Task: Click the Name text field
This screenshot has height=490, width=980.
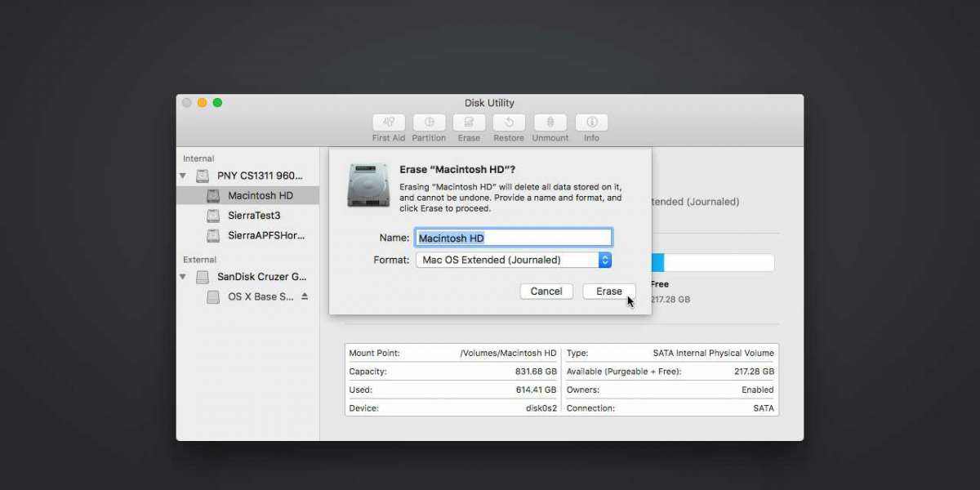Action: tap(514, 238)
